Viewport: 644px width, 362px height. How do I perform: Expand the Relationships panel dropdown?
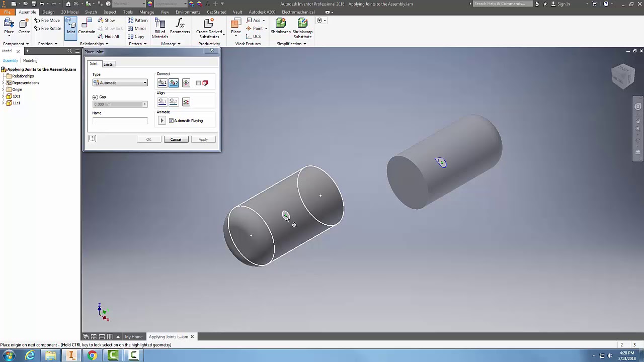pos(94,44)
